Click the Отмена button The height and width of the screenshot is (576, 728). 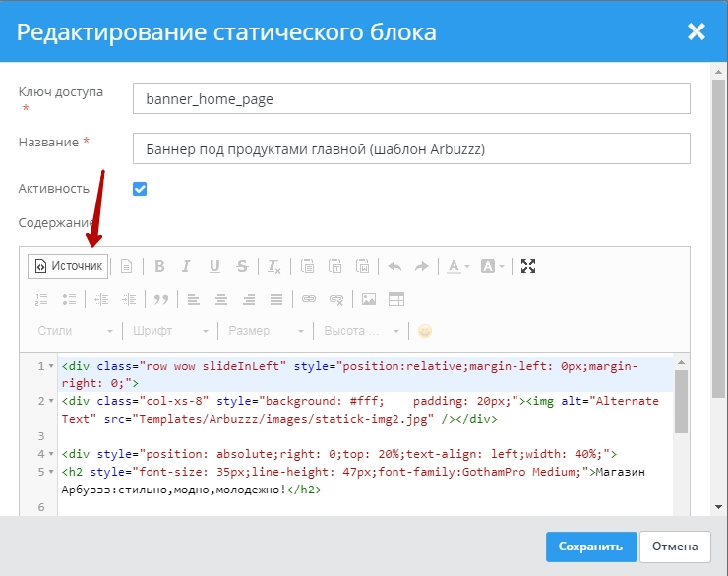[x=674, y=547]
